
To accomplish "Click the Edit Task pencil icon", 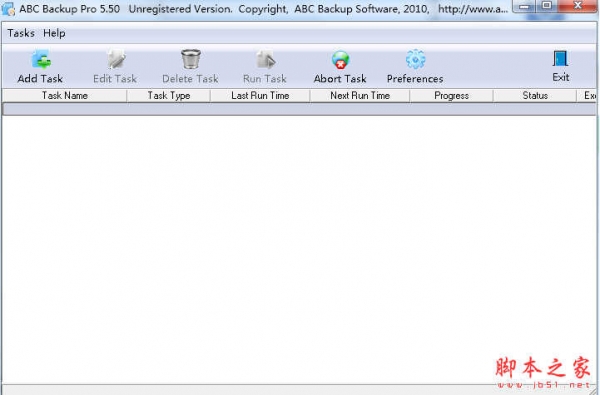I will click(x=116, y=60).
